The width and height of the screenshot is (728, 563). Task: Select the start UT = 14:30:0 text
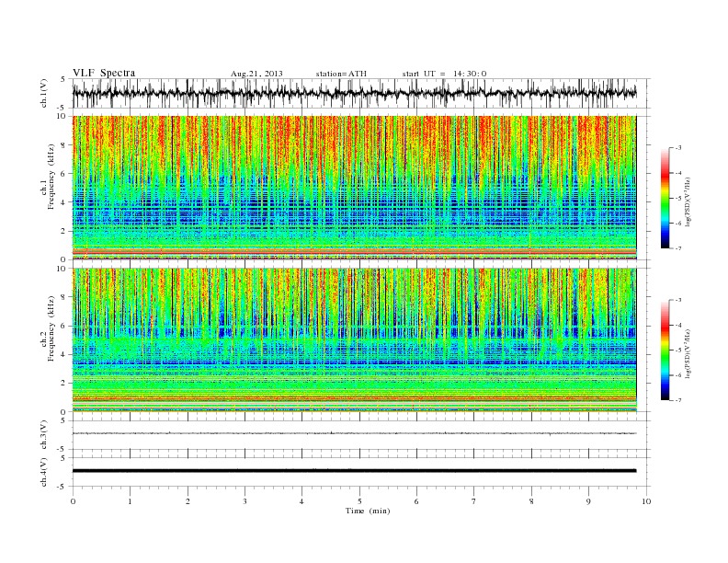click(x=444, y=74)
